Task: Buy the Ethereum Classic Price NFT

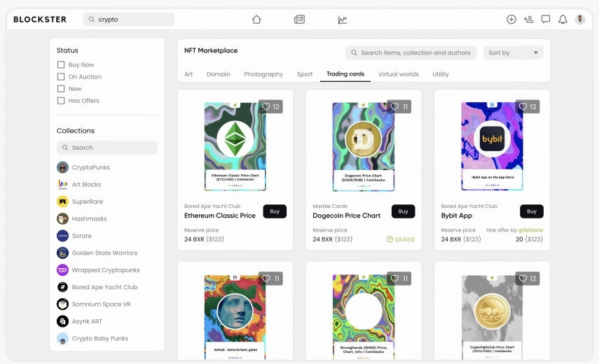Action: [x=275, y=211]
